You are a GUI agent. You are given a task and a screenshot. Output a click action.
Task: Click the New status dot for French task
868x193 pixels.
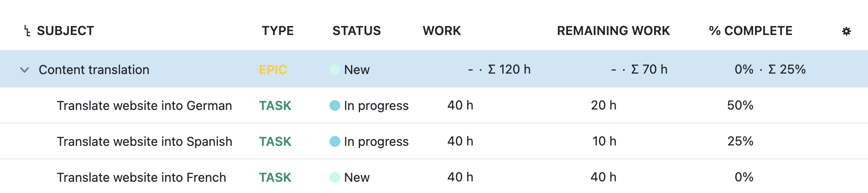pyautogui.click(x=334, y=177)
